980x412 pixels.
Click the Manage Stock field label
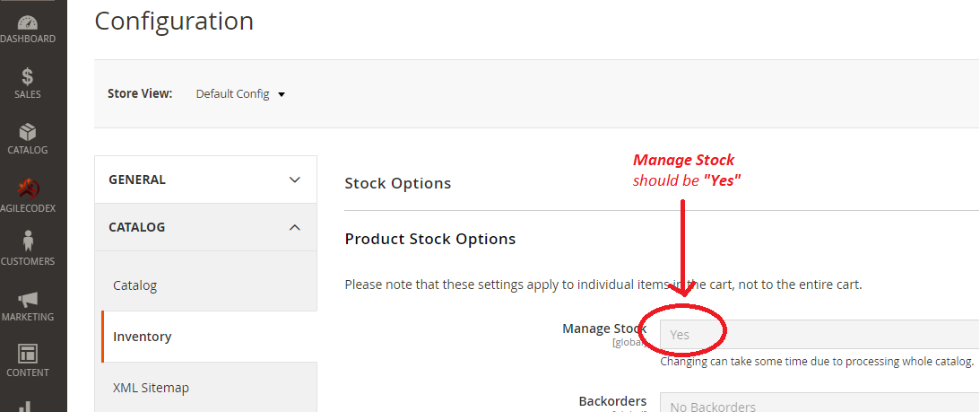604,329
